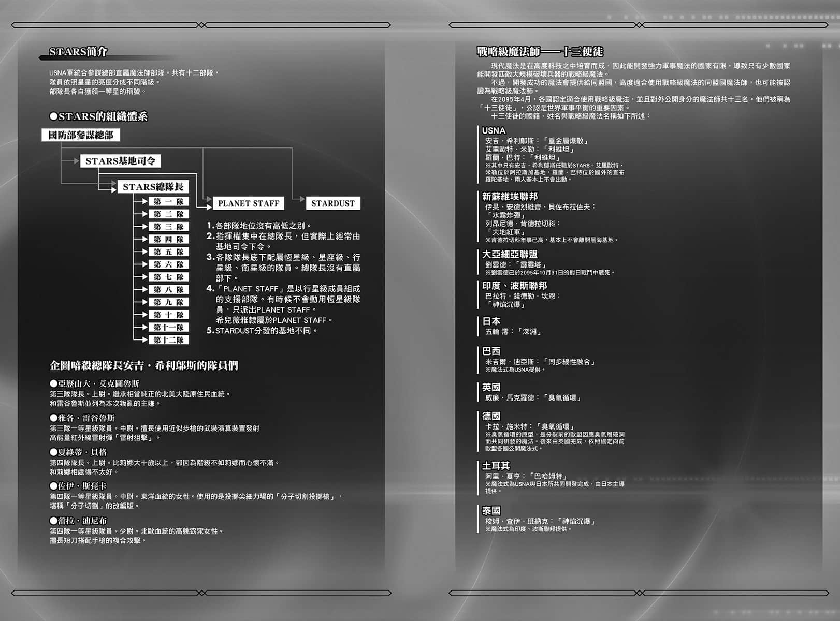
Task: Click the line '安吉・希利鄔斯:「重金屬爆散」'
Action: 537,141
